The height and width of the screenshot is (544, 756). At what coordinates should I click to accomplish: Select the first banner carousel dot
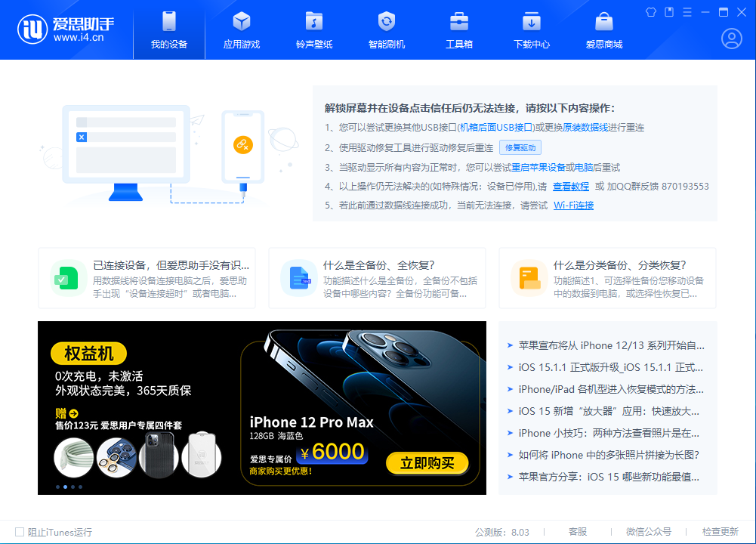pos(58,487)
